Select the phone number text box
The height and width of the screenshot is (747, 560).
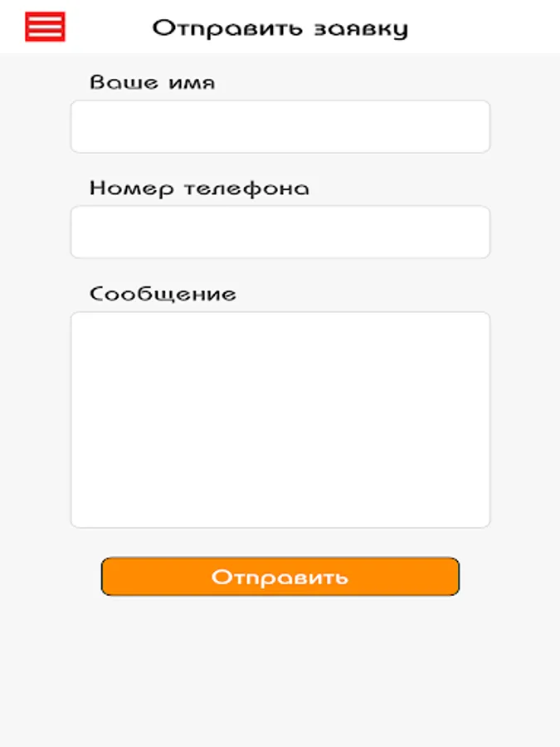click(x=280, y=232)
